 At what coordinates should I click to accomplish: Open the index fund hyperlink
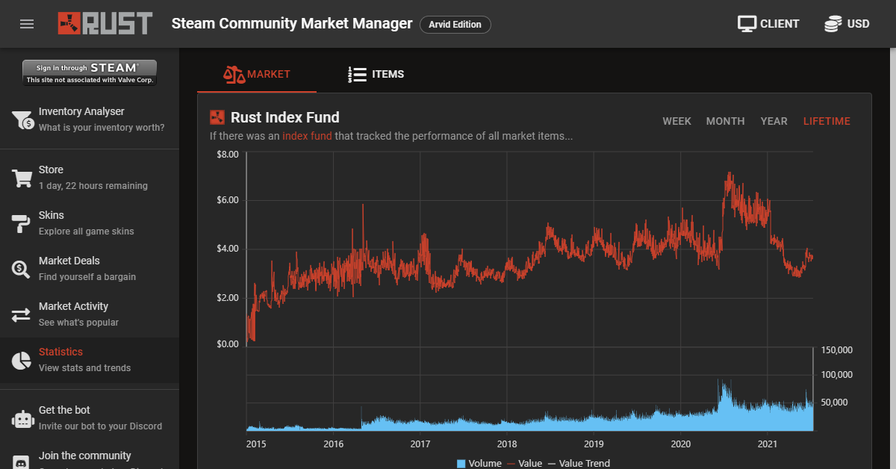tap(307, 136)
